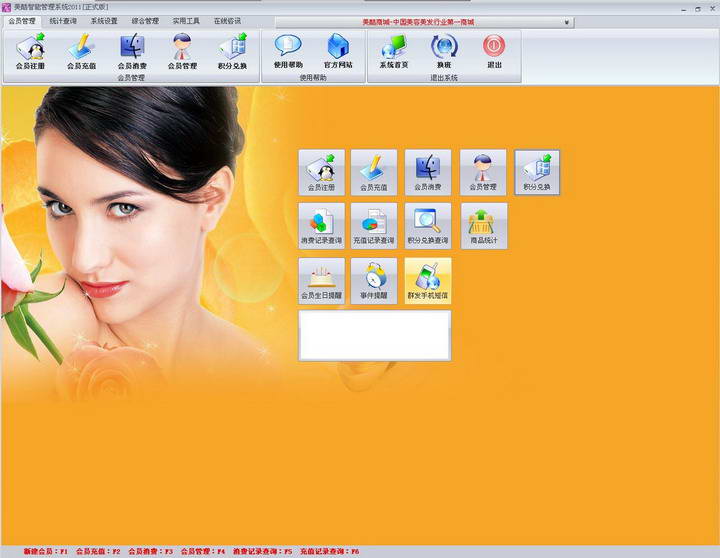
Task: Click 消费记录查询:F5 in the status bar
Action: tap(262, 551)
